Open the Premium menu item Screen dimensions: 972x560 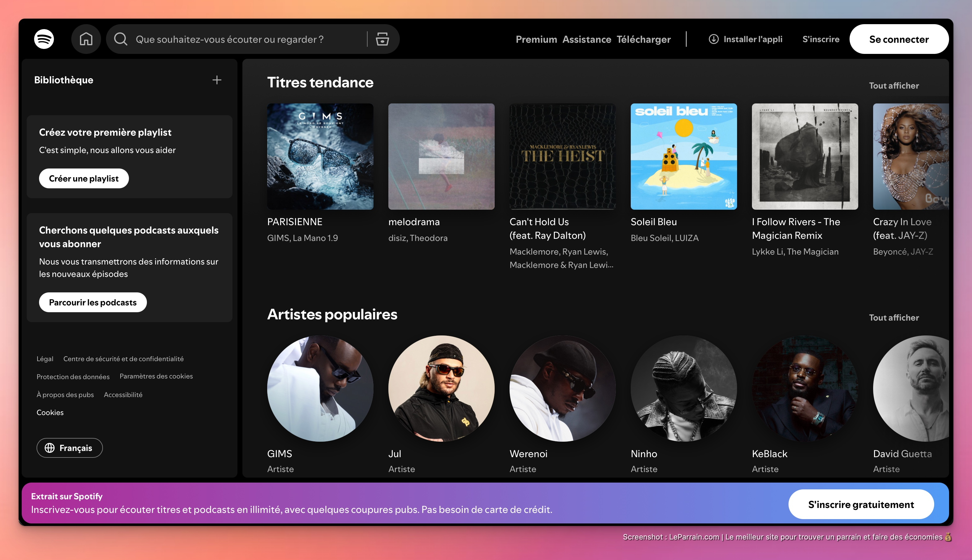[x=537, y=39]
